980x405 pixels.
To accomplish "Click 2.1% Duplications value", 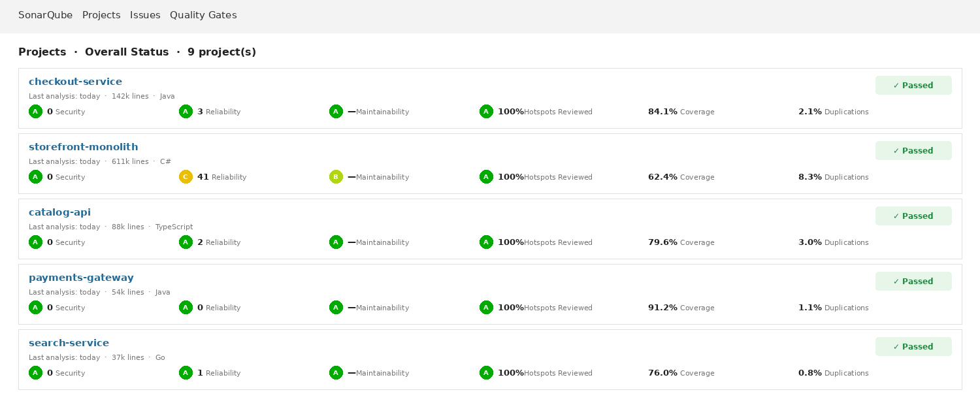I will (x=810, y=112).
